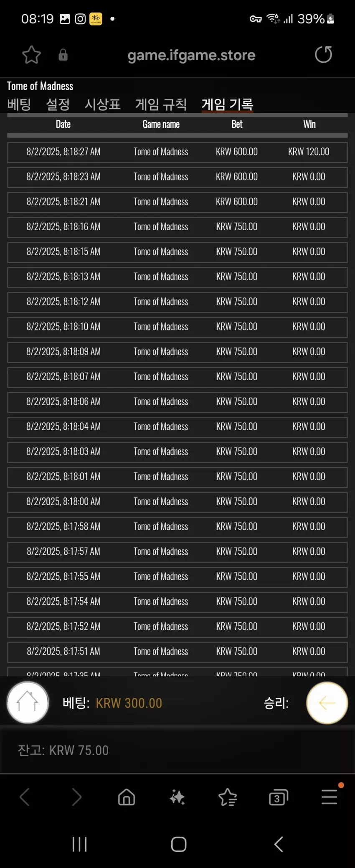Open the 게임 규칙 rules tab
This screenshot has height=868, width=355.
[x=161, y=104]
